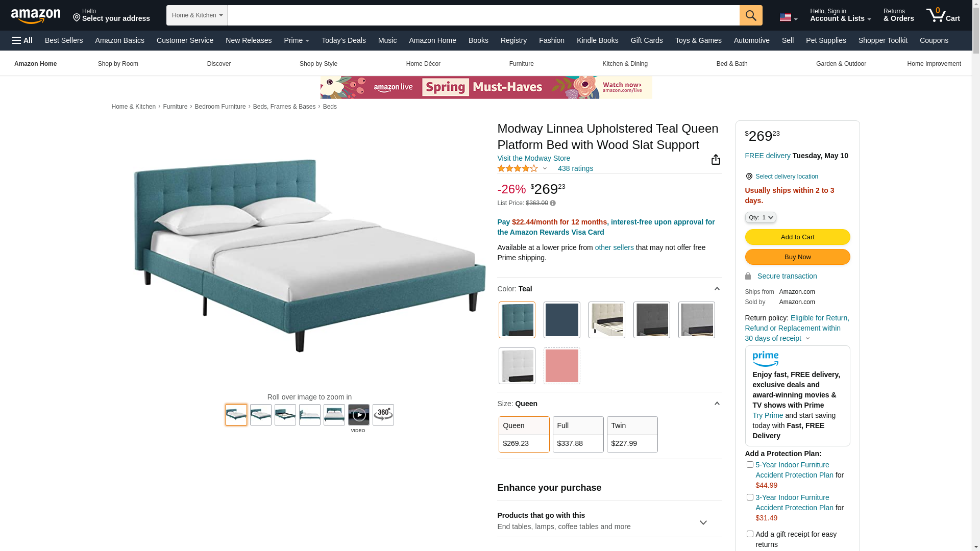Select Kitchen & Dining sub-navigation tab

click(625, 64)
